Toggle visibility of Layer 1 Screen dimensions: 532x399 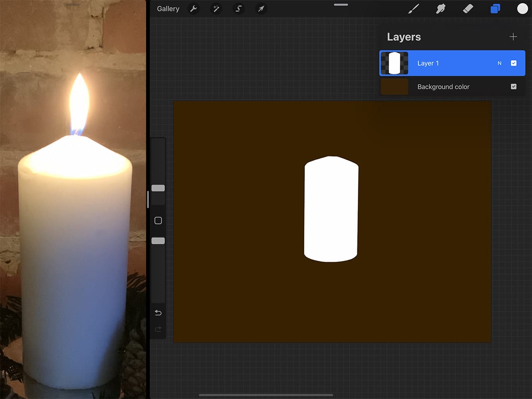pos(514,63)
